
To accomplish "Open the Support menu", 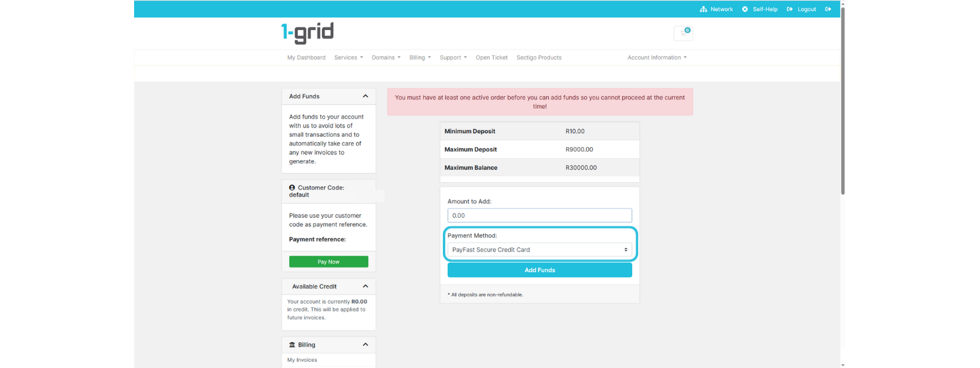I will (x=453, y=58).
